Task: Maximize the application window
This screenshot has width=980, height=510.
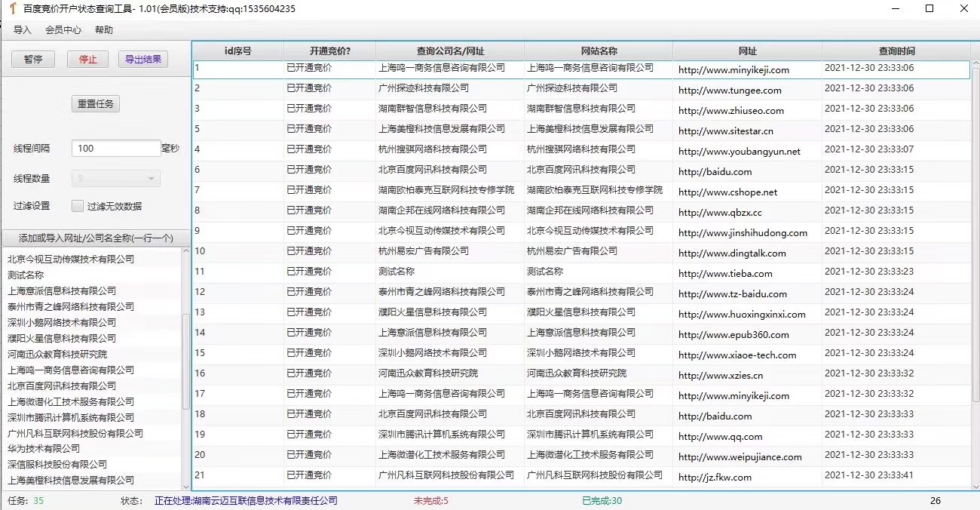Action: point(929,9)
